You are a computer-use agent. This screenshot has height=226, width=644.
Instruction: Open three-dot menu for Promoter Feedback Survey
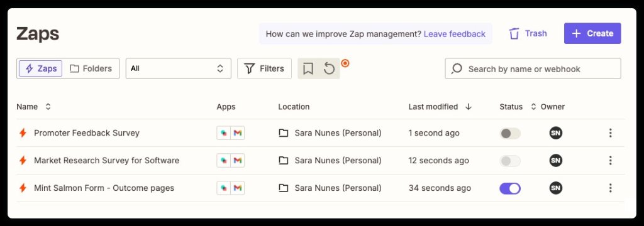click(x=610, y=133)
